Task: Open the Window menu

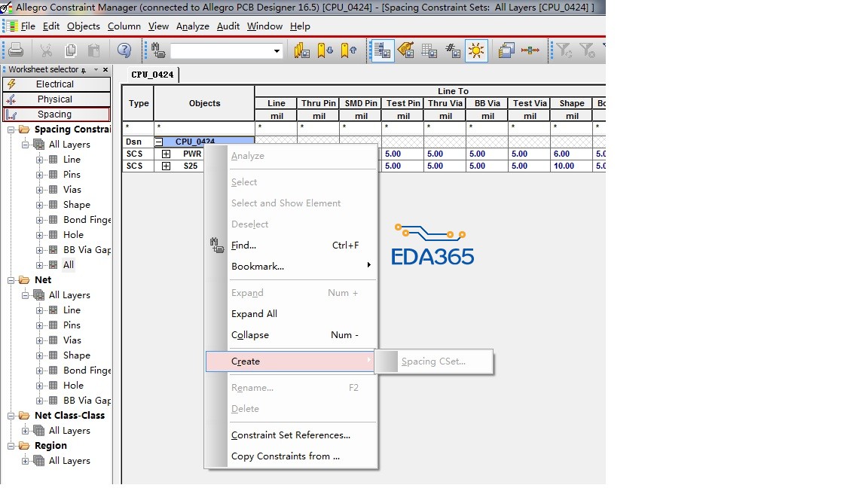Action: coord(264,26)
